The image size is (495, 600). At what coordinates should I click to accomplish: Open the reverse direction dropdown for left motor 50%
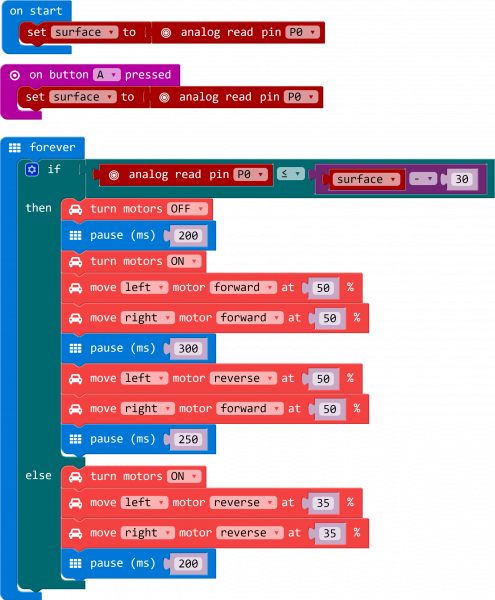[243, 378]
